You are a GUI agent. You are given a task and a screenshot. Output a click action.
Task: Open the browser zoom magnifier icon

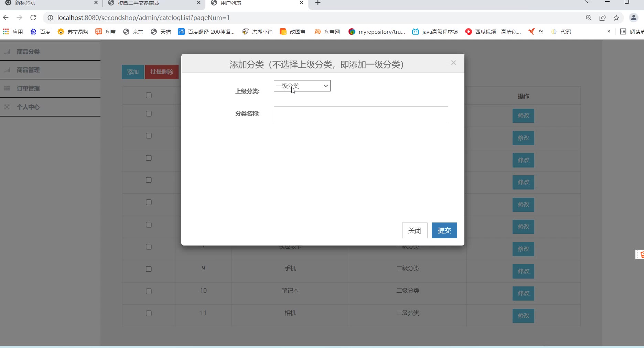589,18
